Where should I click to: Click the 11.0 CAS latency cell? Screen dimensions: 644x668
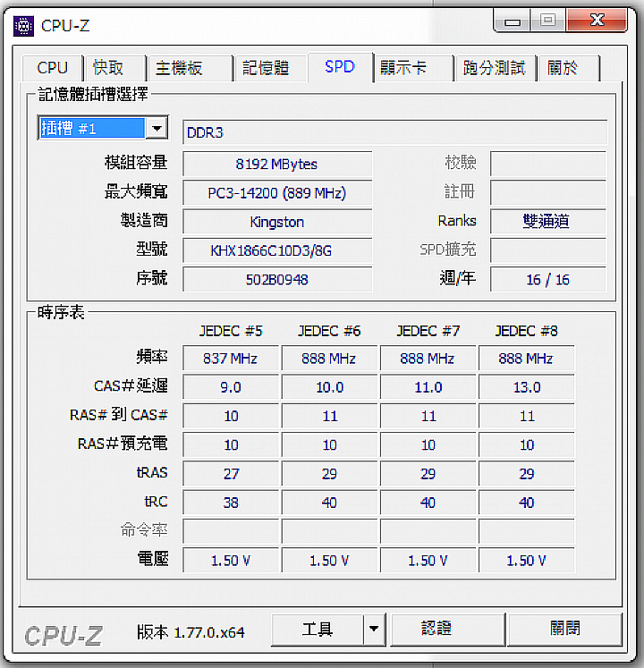point(428,387)
